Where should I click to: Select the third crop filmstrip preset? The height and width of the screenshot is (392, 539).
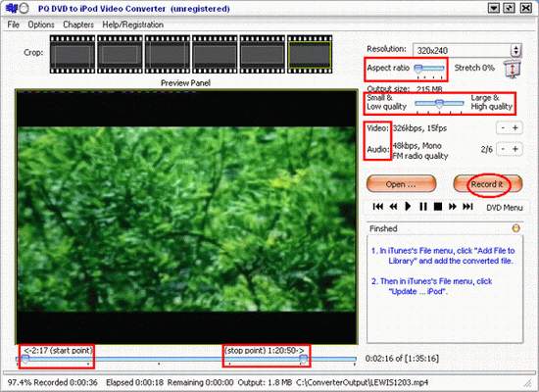168,54
